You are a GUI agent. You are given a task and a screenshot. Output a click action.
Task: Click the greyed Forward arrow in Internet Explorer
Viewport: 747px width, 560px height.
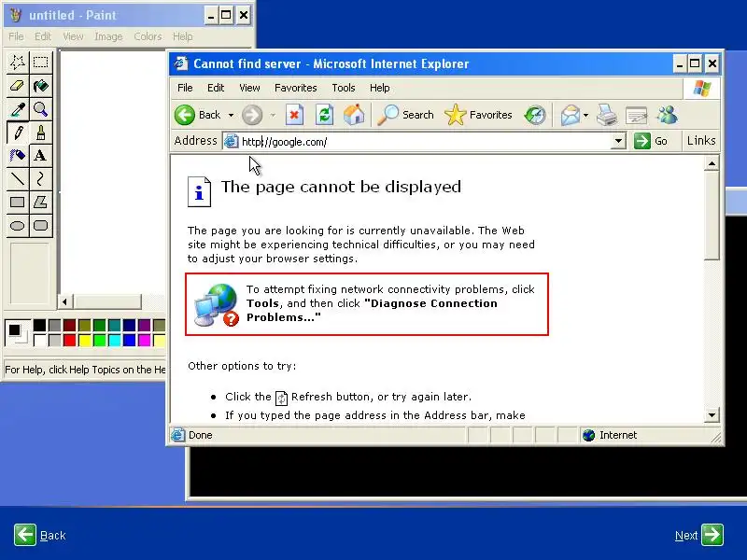[x=252, y=115]
